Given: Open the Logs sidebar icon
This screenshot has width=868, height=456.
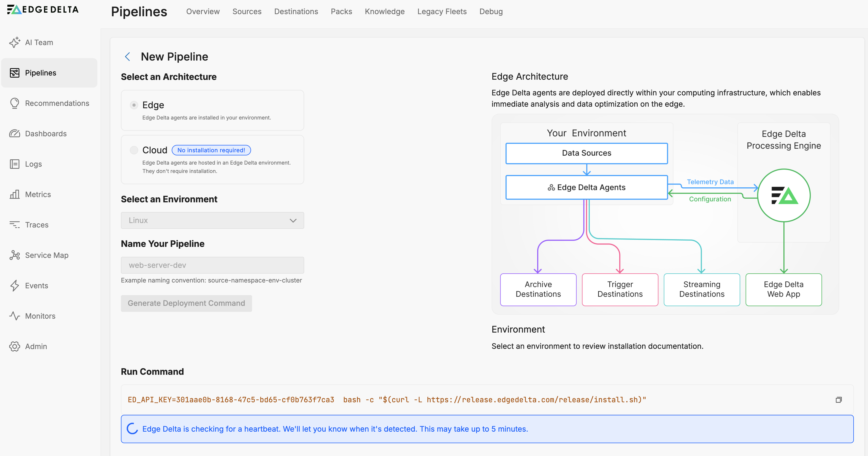Looking at the screenshot, I should (x=14, y=164).
